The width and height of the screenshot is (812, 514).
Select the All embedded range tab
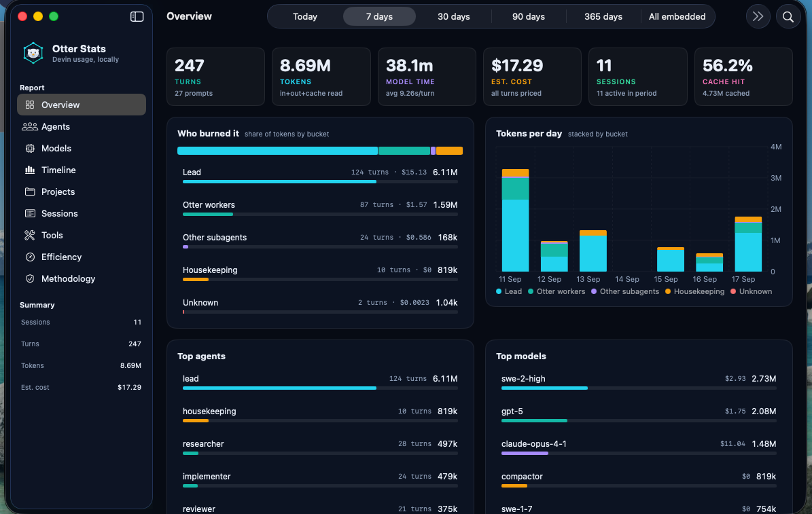[677, 16]
